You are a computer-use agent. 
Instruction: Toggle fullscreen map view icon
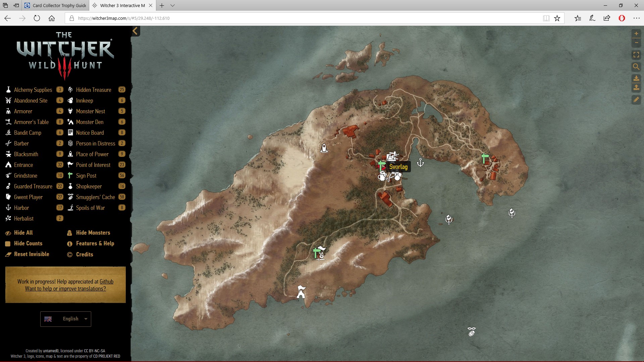(x=636, y=55)
